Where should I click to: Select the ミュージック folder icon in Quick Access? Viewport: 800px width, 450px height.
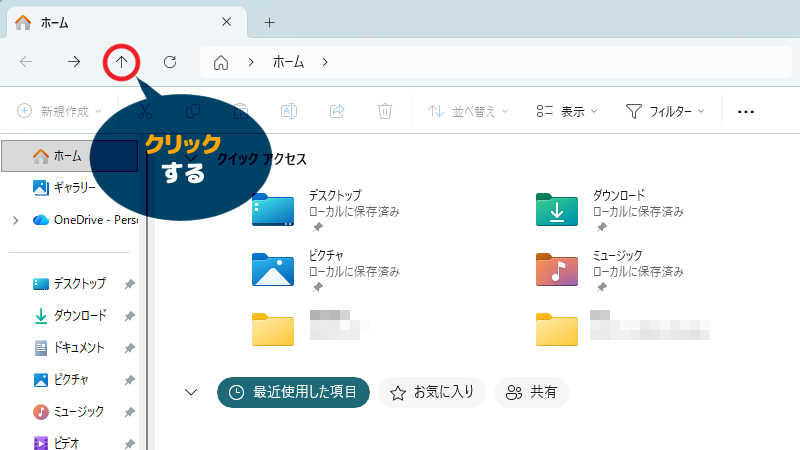[557, 269]
